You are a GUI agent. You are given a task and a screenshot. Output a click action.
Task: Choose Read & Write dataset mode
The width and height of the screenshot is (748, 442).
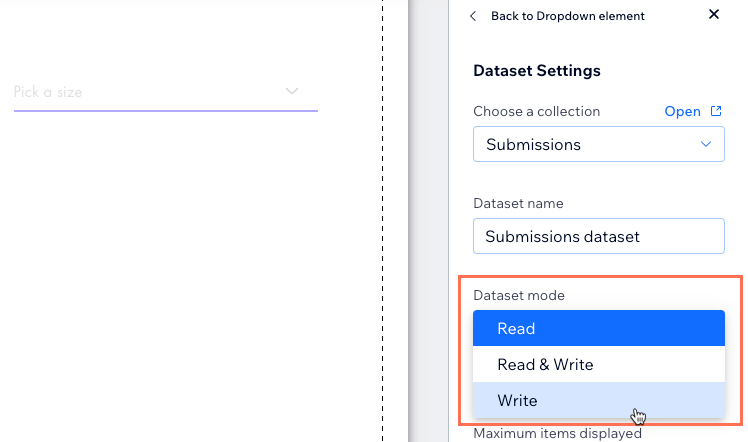pyautogui.click(x=599, y=364)
